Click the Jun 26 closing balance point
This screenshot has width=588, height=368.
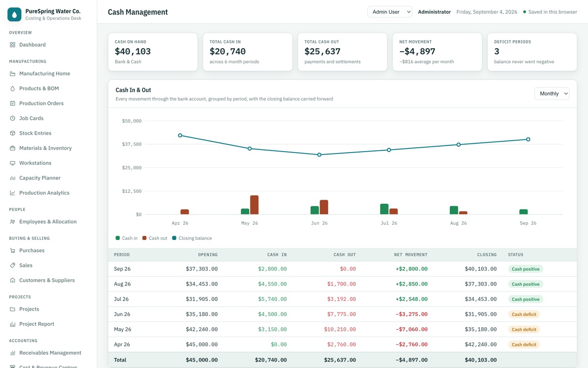[x=319, y=155]
